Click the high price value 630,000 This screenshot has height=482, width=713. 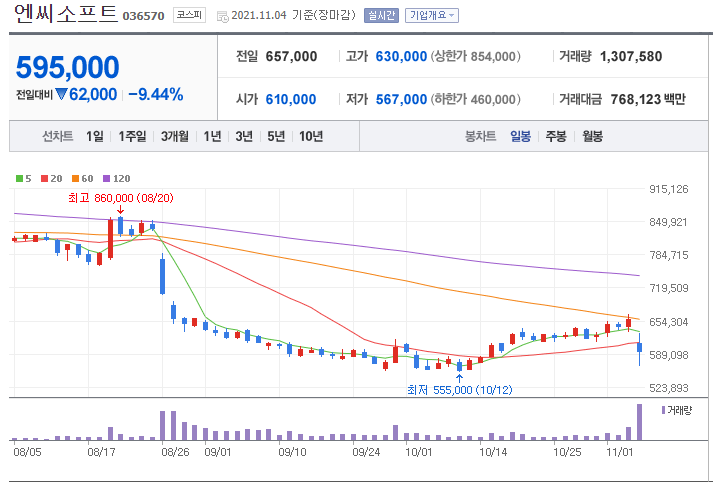(401, 56)
